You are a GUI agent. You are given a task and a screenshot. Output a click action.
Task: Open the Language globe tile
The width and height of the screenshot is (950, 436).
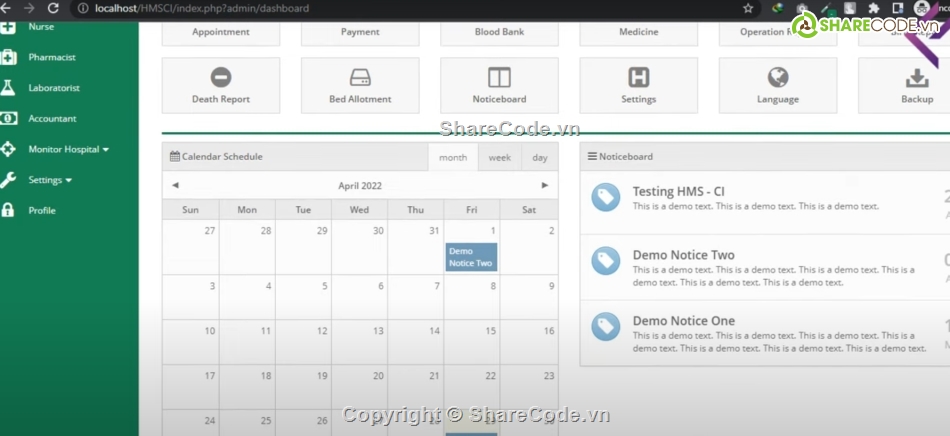pos(778,85)
